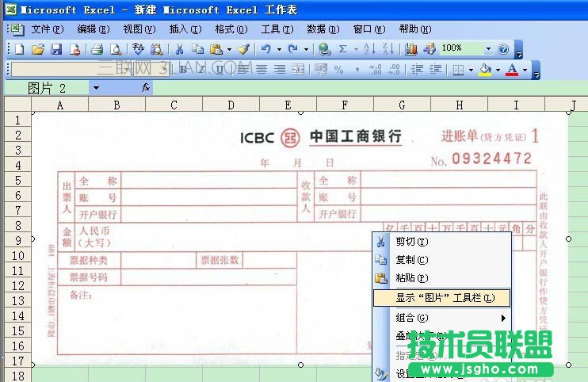
Task: Click the Permission document icon
Action: pyautogui.click(x=74, y=49)
